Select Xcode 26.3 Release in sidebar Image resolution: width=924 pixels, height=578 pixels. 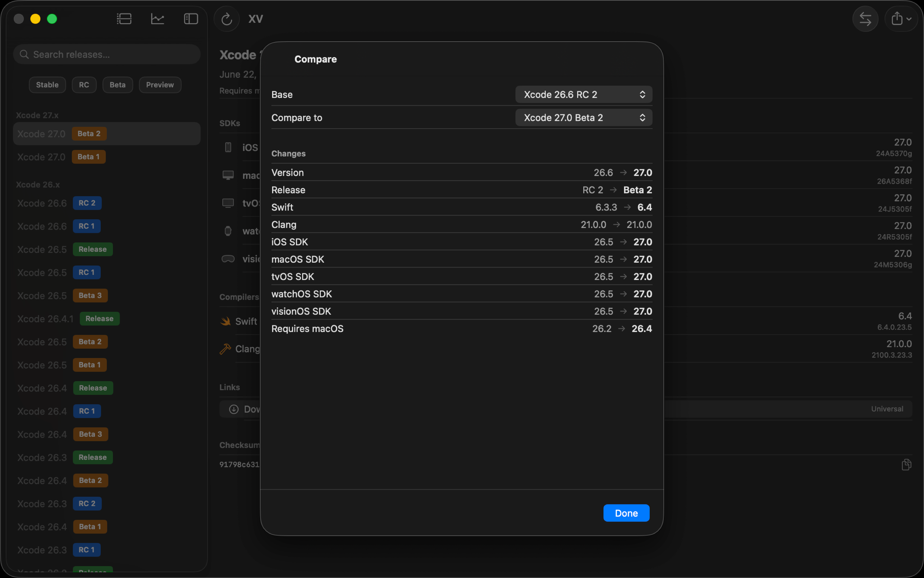[x=107, y=458]
